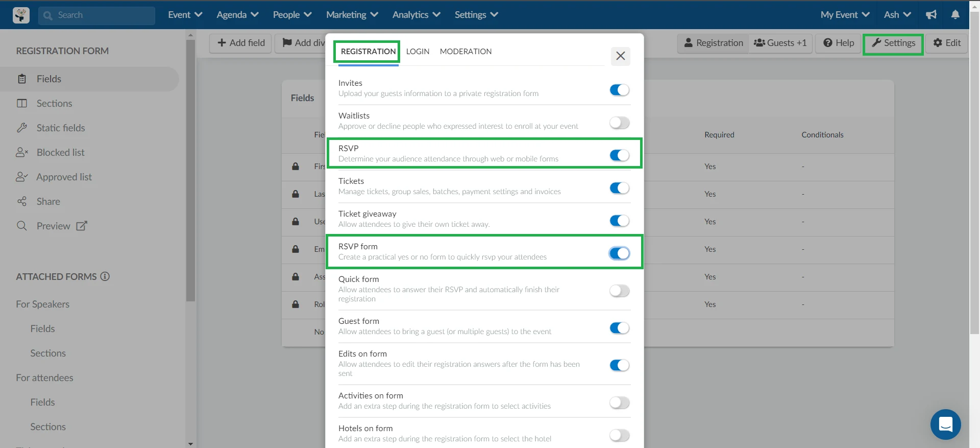
Task: Open the Settings dropdown in top navigation
Action: tap(476, 15)
